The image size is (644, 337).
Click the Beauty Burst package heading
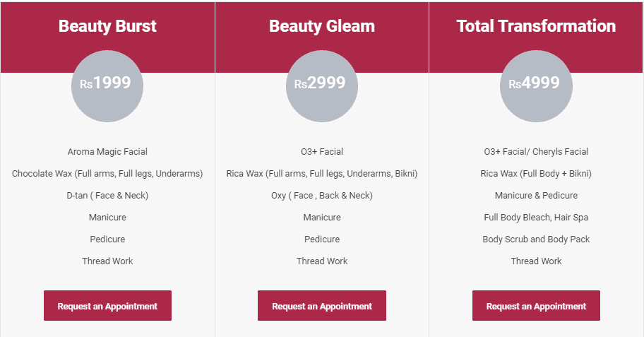click(x=107, y=26)
